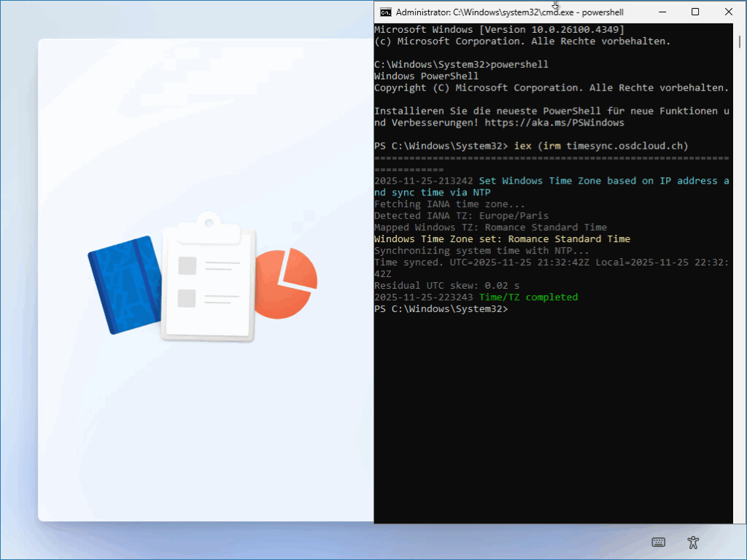Click the yellow Windows Time Zone set line
This screenshot has width=747, height=560.
(x=502, y=239)
